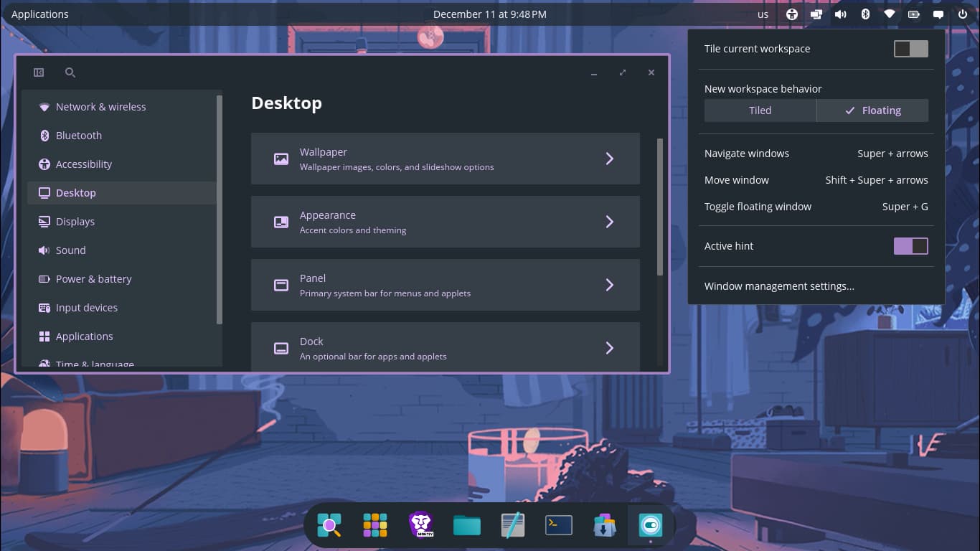Viewport: 980px width, 551px height.
Task: Open Window management settings link
Action: (x=779, y=286)
